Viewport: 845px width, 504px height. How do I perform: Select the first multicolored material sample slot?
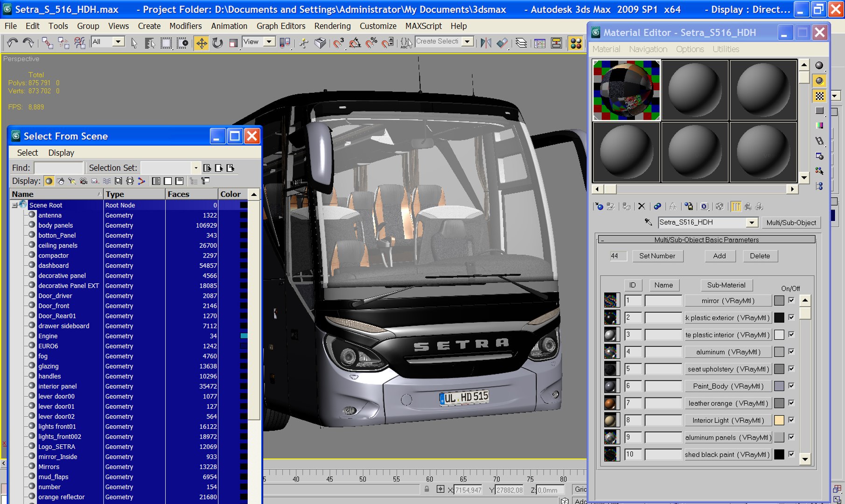click(626, 90)
